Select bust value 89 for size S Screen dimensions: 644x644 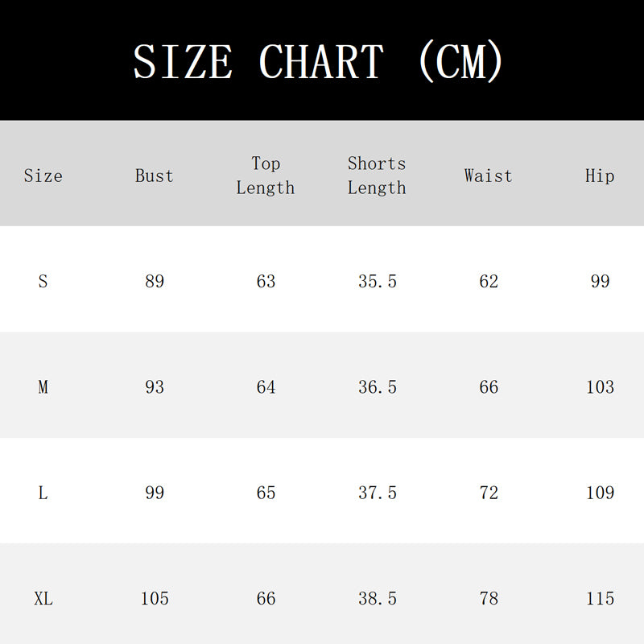point(155,281)
